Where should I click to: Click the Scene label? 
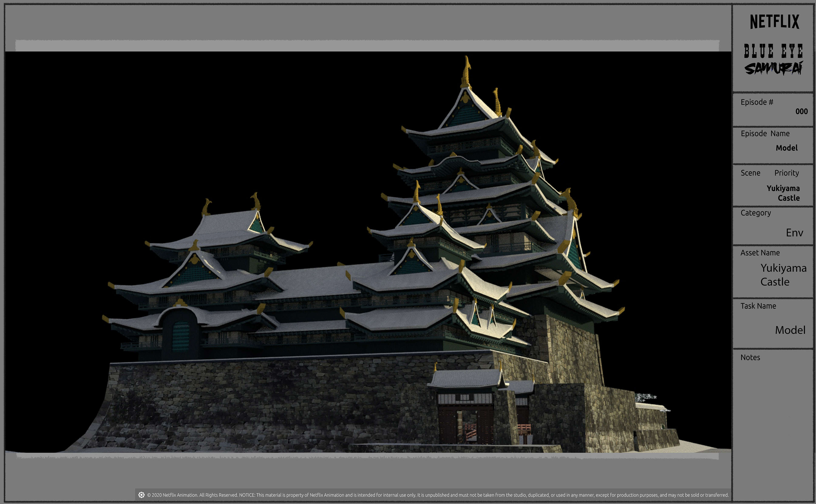[750, 173]
